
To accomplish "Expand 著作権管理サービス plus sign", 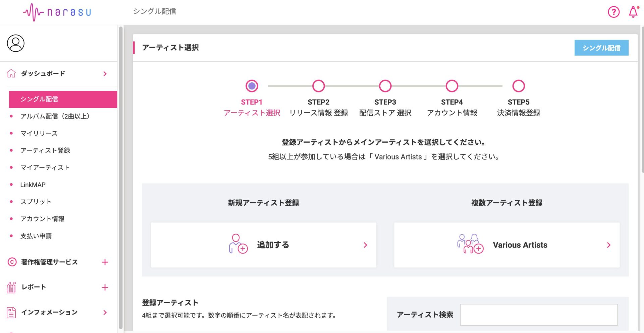I will (105, 262).
